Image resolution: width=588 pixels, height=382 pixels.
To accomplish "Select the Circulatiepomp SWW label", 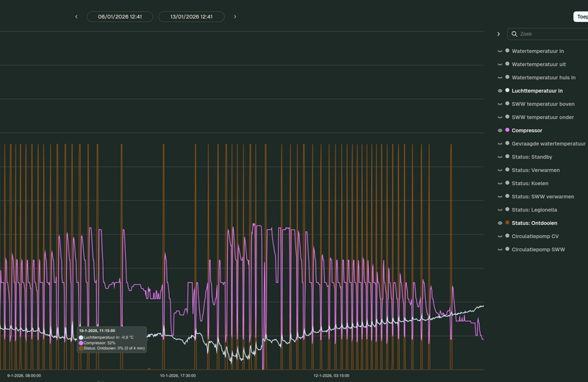I will (x=538, y=250).
